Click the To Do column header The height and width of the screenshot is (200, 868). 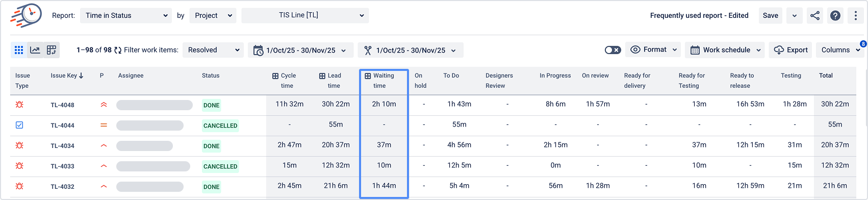click(x=451, y=76)
